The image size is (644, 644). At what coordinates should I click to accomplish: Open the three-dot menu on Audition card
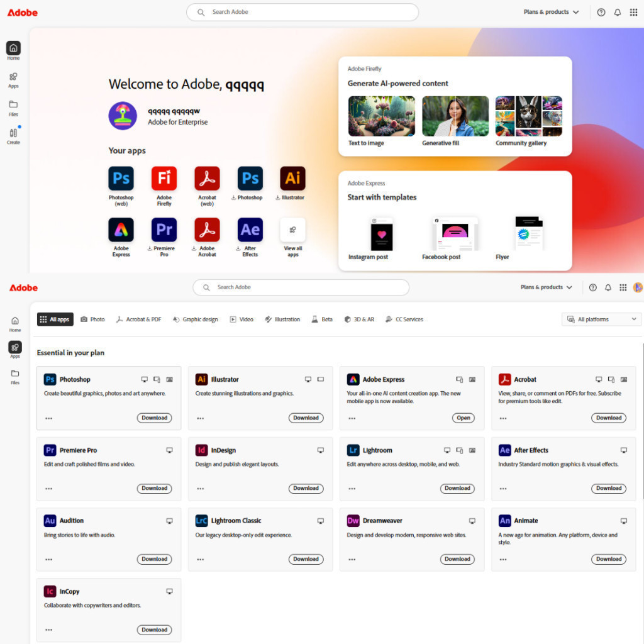[x=48, y=559]
